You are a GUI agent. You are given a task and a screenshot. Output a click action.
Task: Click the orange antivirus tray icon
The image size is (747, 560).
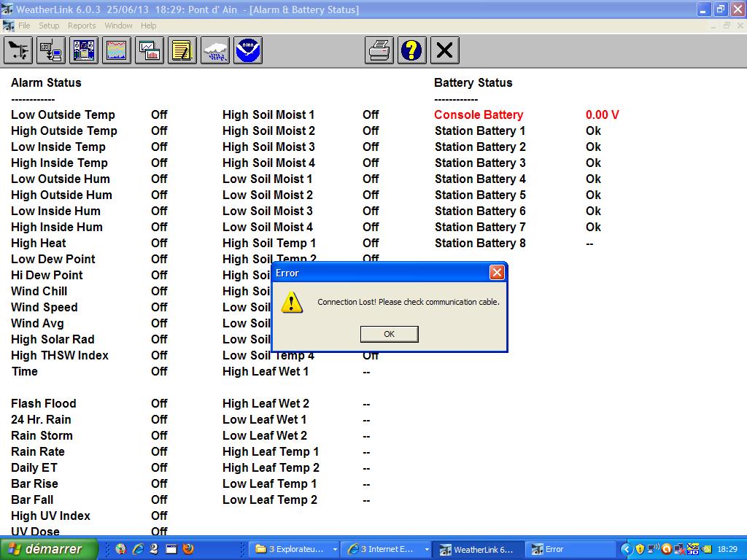click(x=667, y=549)
